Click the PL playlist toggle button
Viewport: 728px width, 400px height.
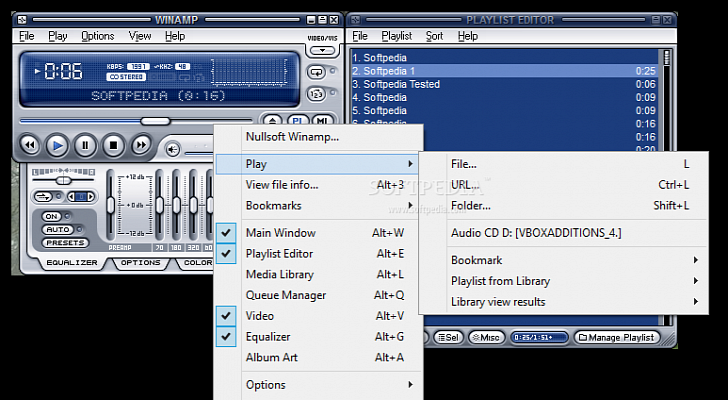click(x=298, y=122)
